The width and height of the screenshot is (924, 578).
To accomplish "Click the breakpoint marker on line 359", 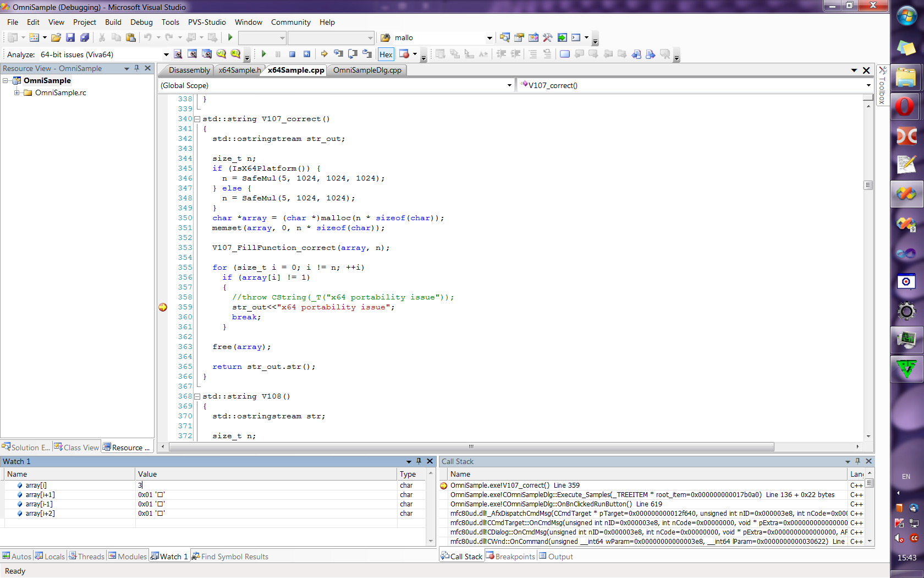I will (x=163, y=307).
